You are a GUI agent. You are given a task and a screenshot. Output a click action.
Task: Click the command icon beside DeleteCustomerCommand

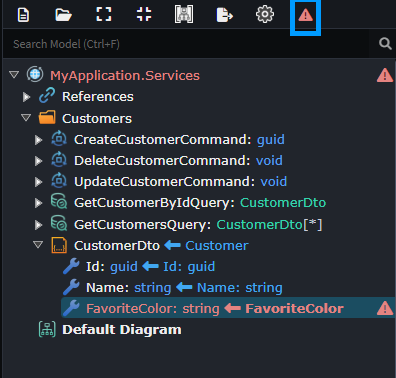click(59, 160)
